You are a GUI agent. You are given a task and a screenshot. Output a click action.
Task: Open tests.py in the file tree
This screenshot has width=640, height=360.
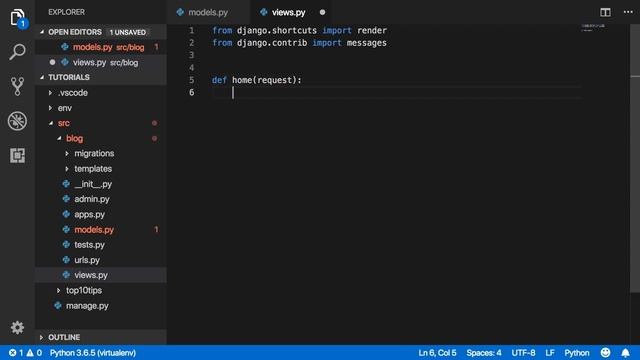(x=89, y=244)
